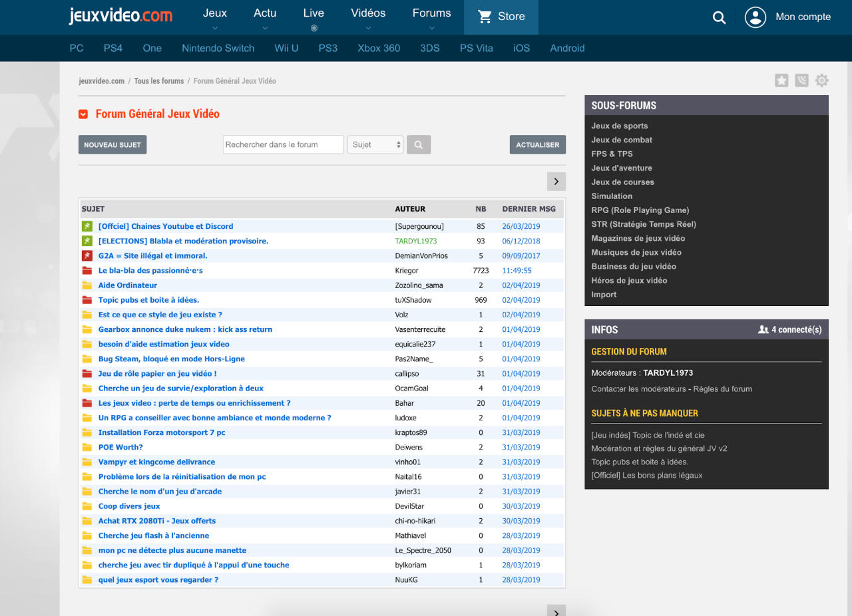Select the Wii U platform tab
The height and width of the screenshot is (616, 852).
pyautogui.click(x=286, y=48)
